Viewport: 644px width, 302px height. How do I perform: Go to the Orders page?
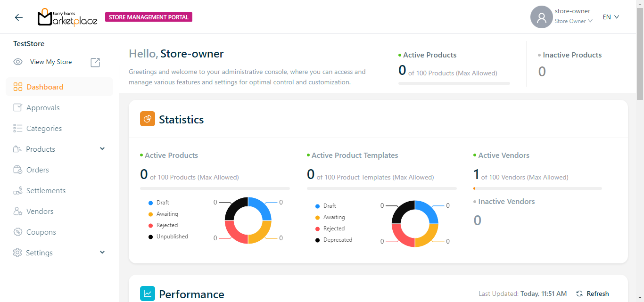[38, 170]
